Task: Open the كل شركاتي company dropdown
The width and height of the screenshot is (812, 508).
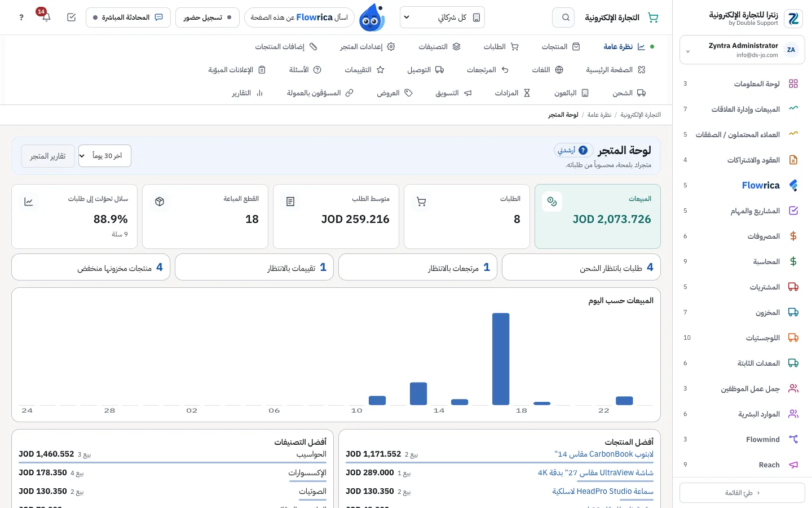Action: click(442, 17)
